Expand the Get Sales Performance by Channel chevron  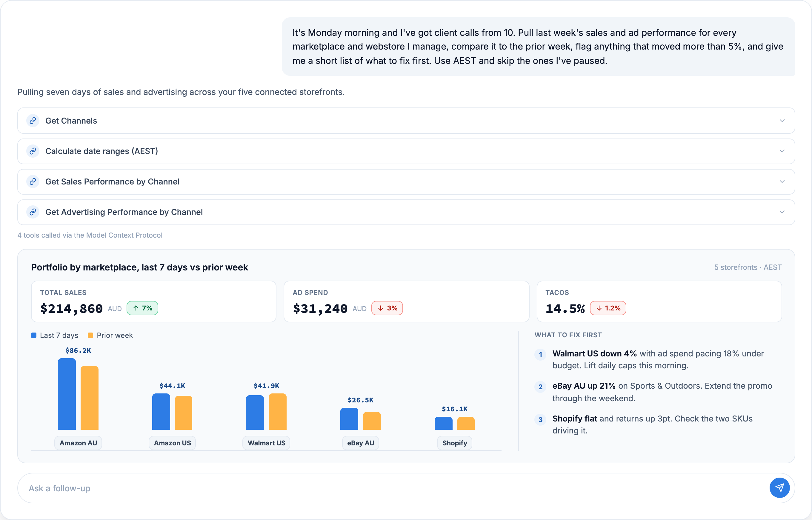click(x=782, y=182)
